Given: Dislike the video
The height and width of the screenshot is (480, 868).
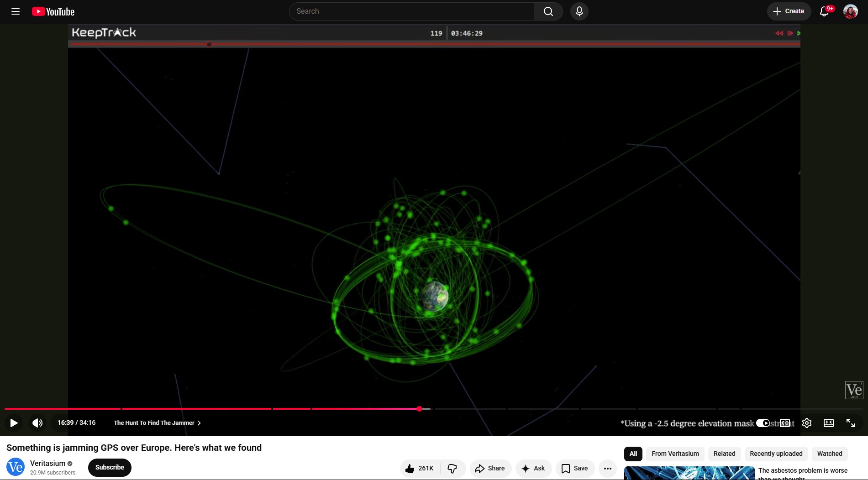Looking at the screenshot, I should point(452,469).
